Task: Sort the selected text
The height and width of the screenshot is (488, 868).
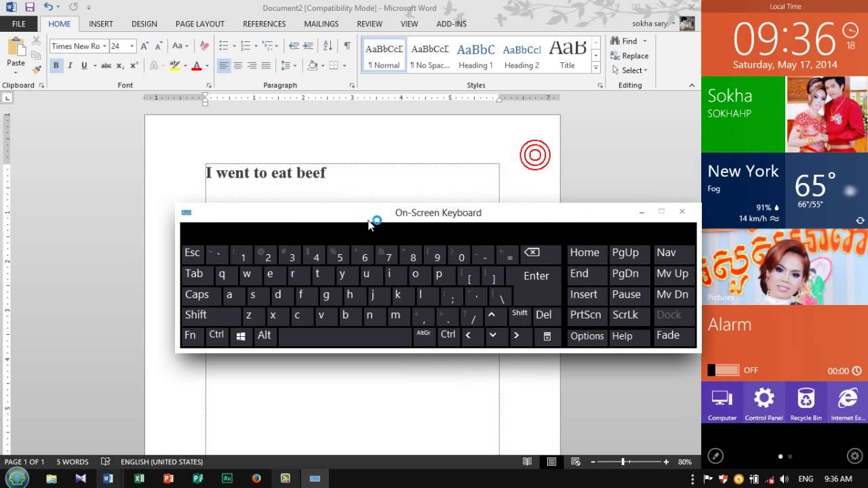Action: [x=328, y=46]
